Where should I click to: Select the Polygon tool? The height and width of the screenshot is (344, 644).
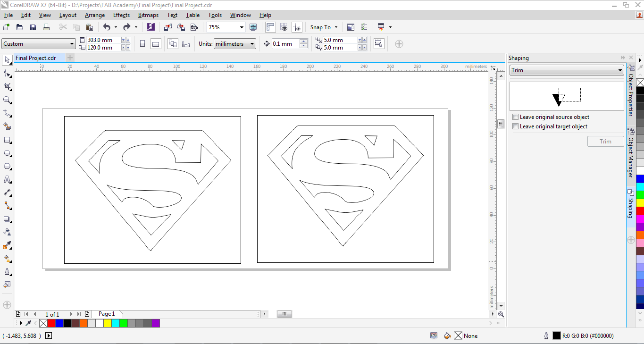tap(7, 167)
